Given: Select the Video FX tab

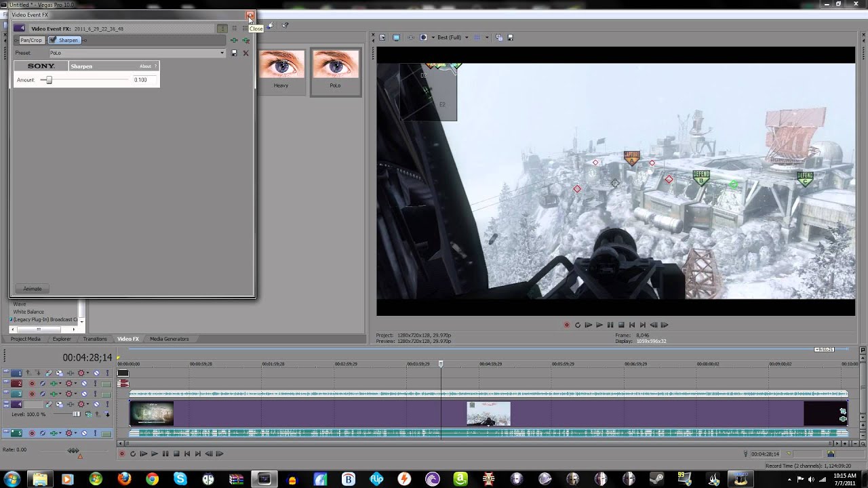Looking at the screenshot, I should click(x=127, y=339).
